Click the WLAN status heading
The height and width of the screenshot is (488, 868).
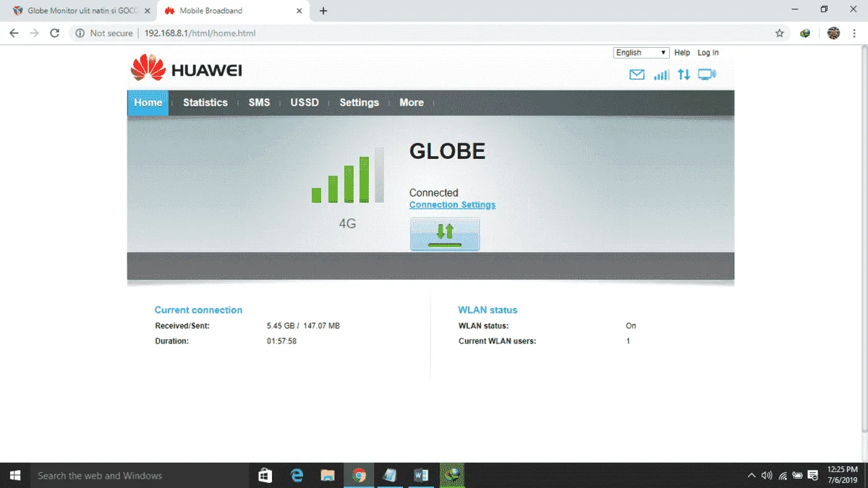pos(488,310)
